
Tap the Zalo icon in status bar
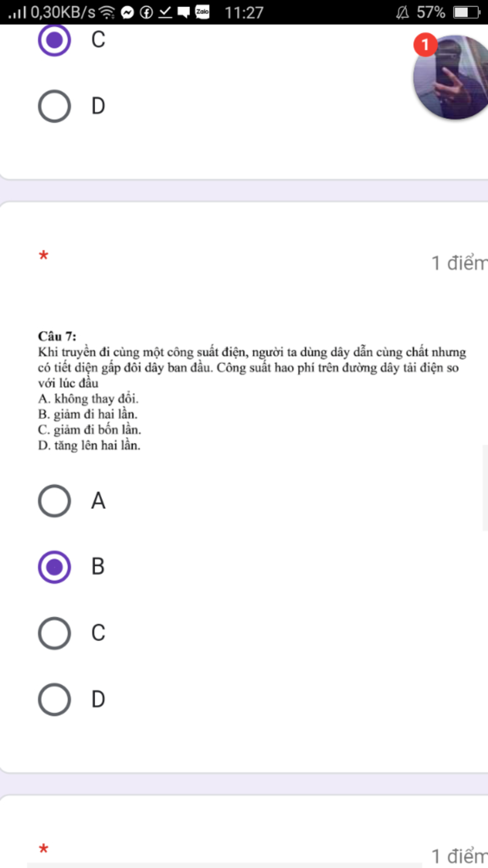pyautogui.click(x=203, y=12)
